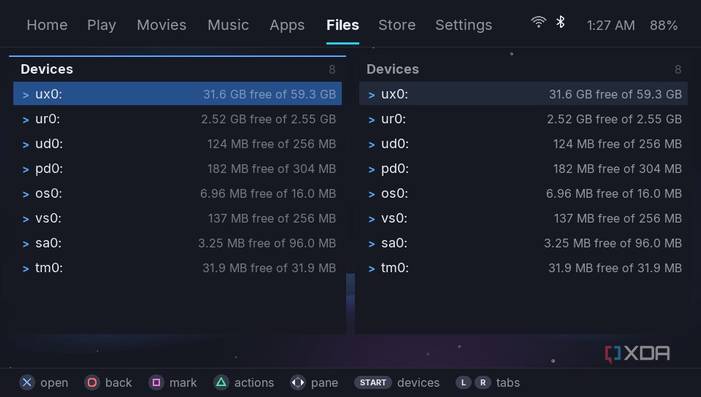
Task: Open the Apps tab
Action: (287, 25)
